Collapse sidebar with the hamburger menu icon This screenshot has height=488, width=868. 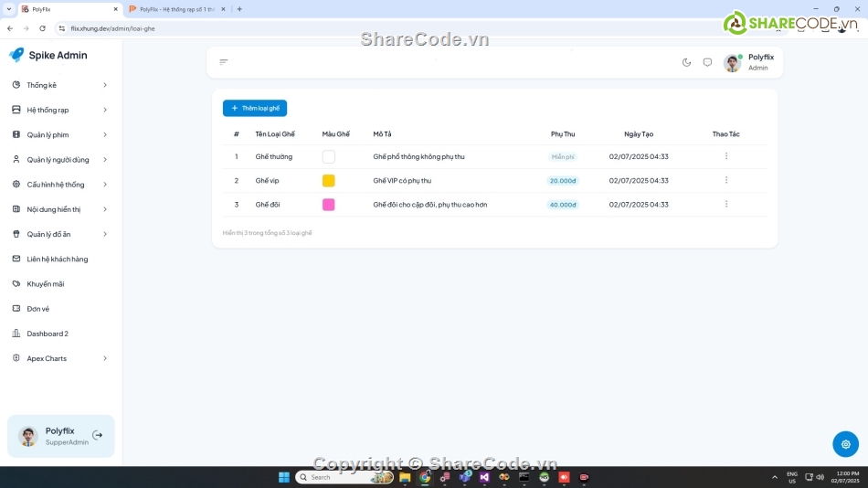pos(224,62)
